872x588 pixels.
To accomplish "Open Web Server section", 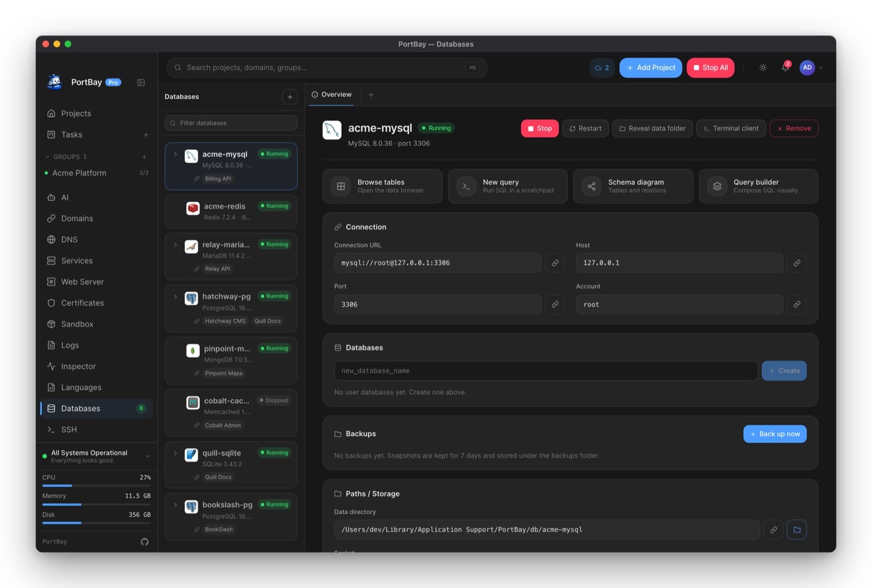I will click(96, 282).
